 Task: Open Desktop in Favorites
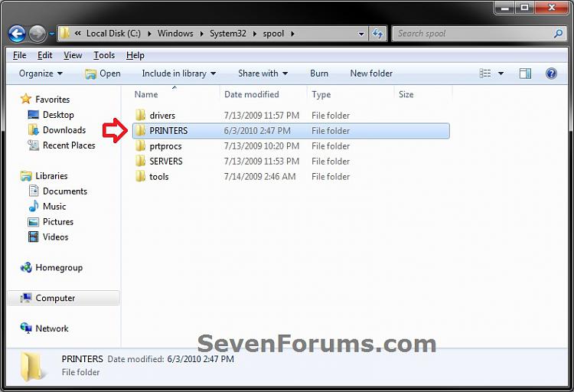coord(58,115)
